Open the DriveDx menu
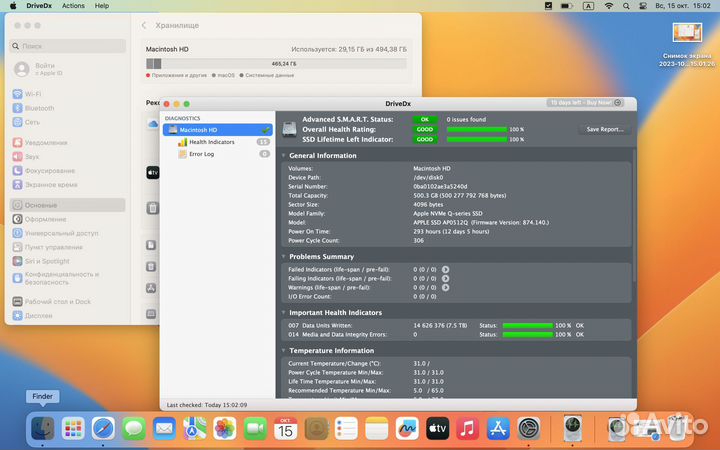Image resolution: width=720 pixels, height=450 pixels. 39,6
